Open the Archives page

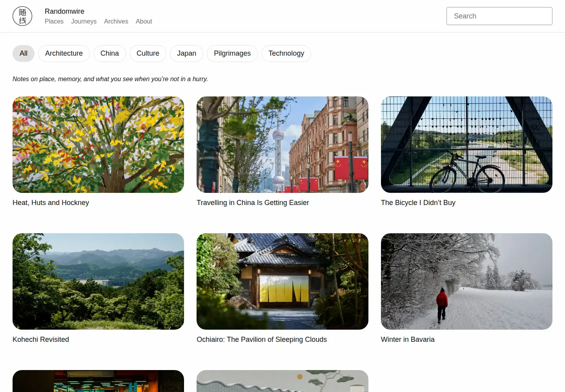pyautogui.click(x=116, y=22)
